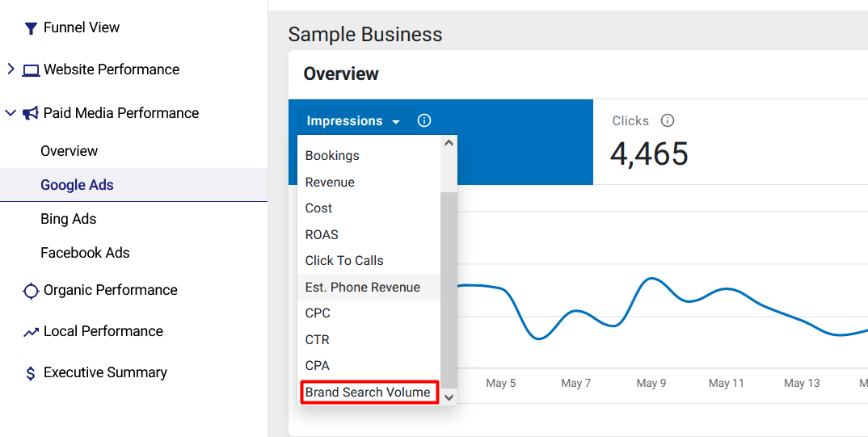Click the Organic Performance target icon
The height and width of the screenshot is (437, 868).
tap(31, 291)
